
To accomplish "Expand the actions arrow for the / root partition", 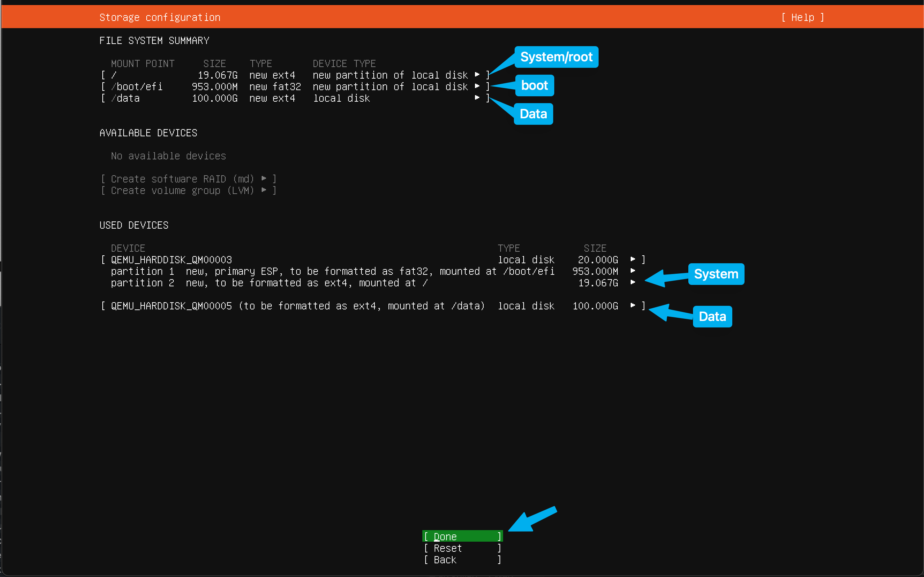I will tap(477, 75).
